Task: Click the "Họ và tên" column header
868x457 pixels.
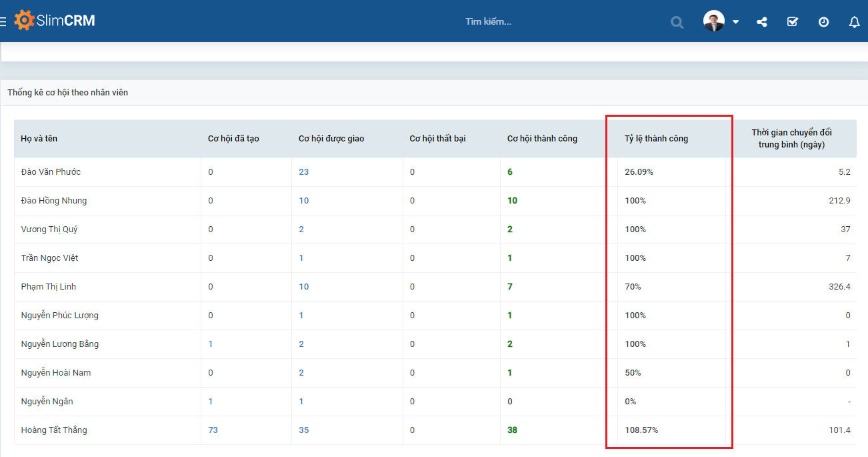Action: point(39,139)
